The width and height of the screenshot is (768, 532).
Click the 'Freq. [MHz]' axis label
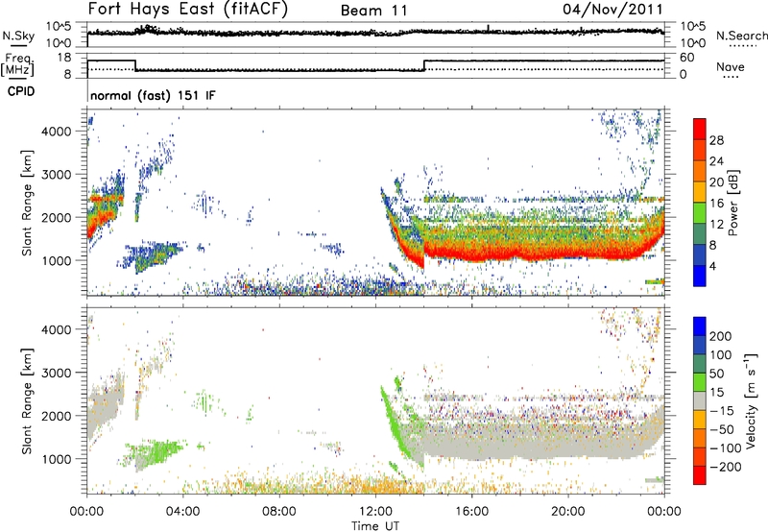pos(17,65)
